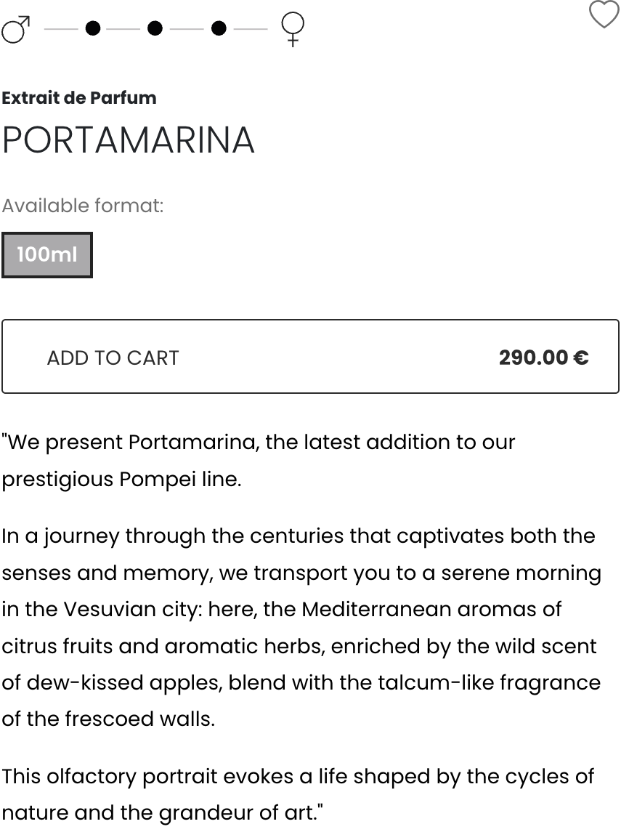Click the female gender symbol icon

click(x=292, y=29)
